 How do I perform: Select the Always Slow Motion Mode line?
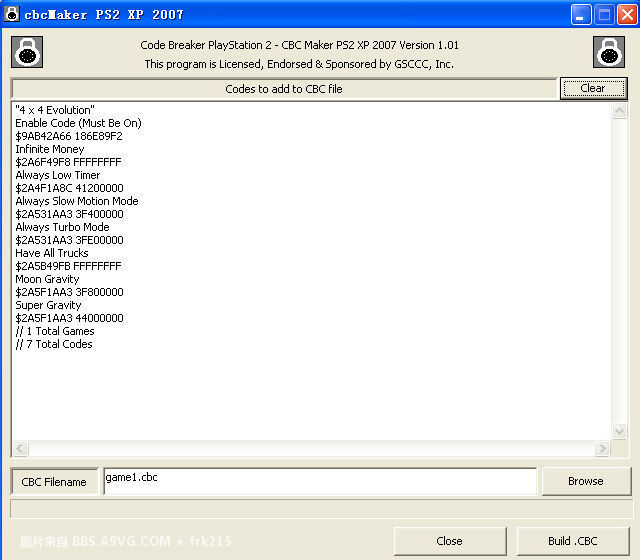pos(77,201)
